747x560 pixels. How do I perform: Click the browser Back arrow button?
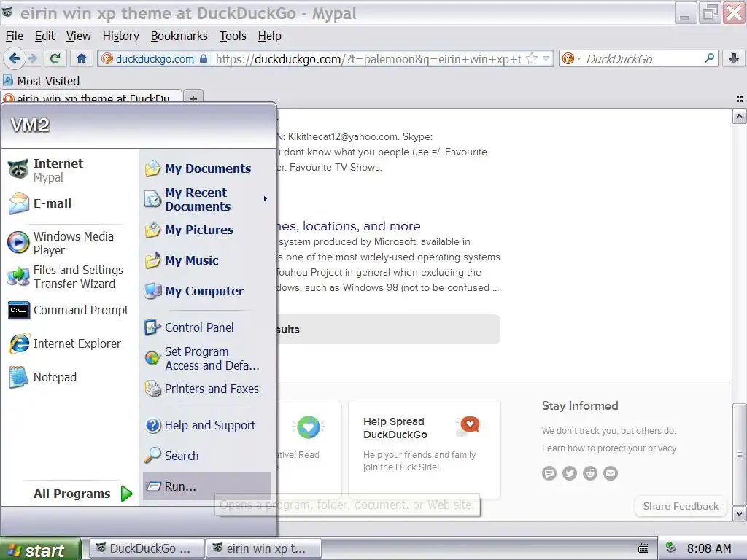click(x=14, y=58)
